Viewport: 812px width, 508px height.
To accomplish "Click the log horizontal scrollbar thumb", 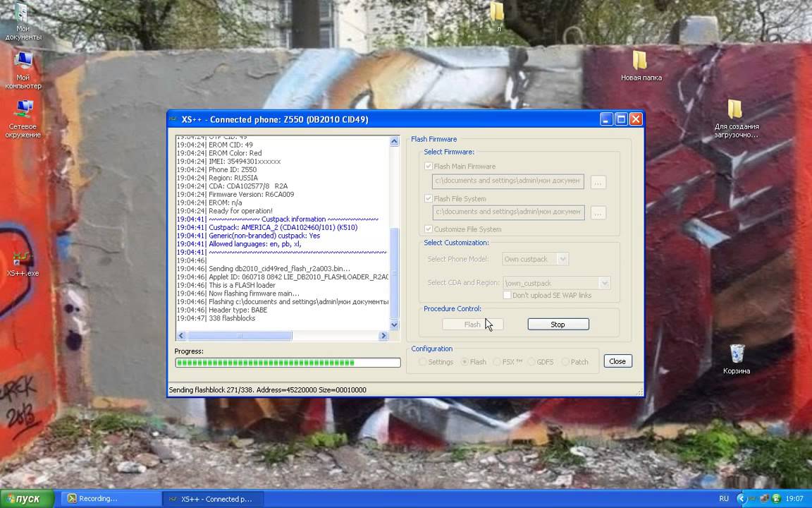I will click(240, 336).
